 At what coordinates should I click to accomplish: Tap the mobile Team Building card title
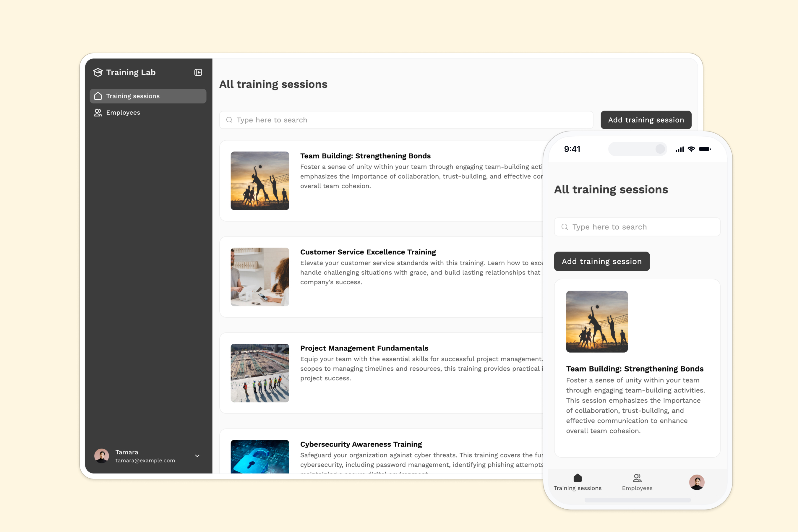click(x=635, y=369)
